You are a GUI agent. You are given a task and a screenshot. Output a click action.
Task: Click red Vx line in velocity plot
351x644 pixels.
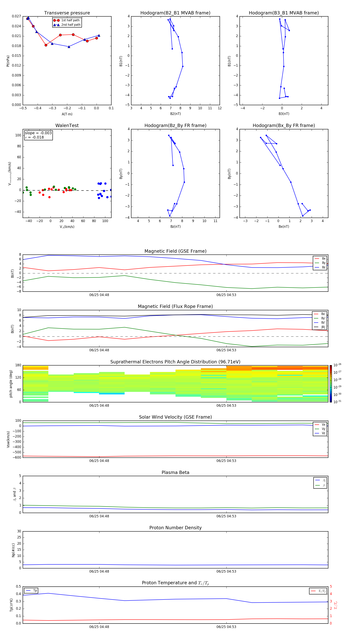(x=175, y=456)
